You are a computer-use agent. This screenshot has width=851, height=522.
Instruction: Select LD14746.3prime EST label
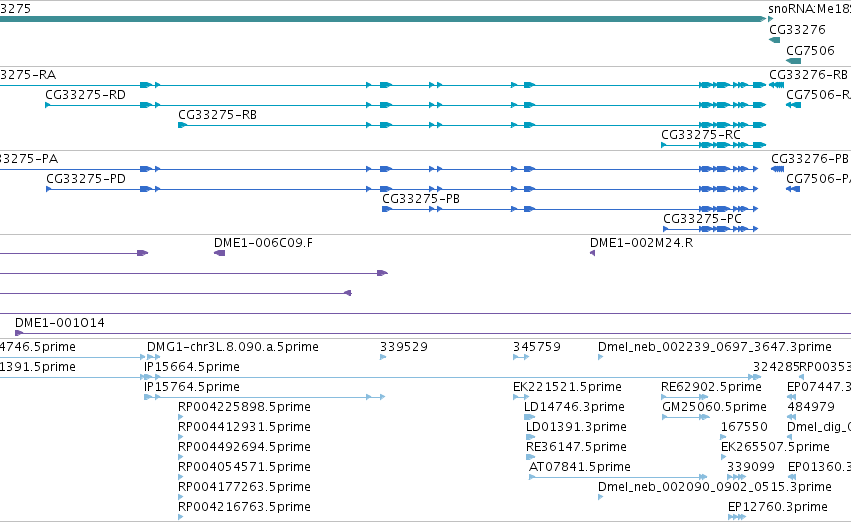[574, 408]
